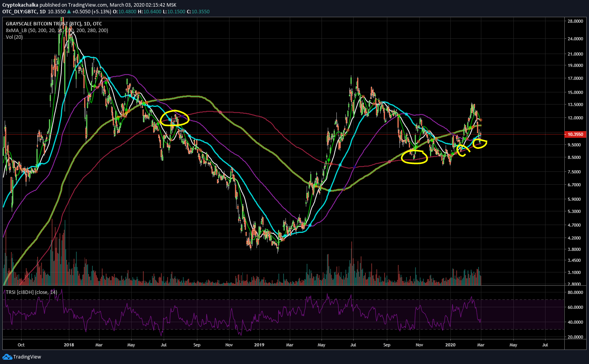Select the 8xMA_LB indicator legend
This screenshot has height=364, width=589.
57,31
